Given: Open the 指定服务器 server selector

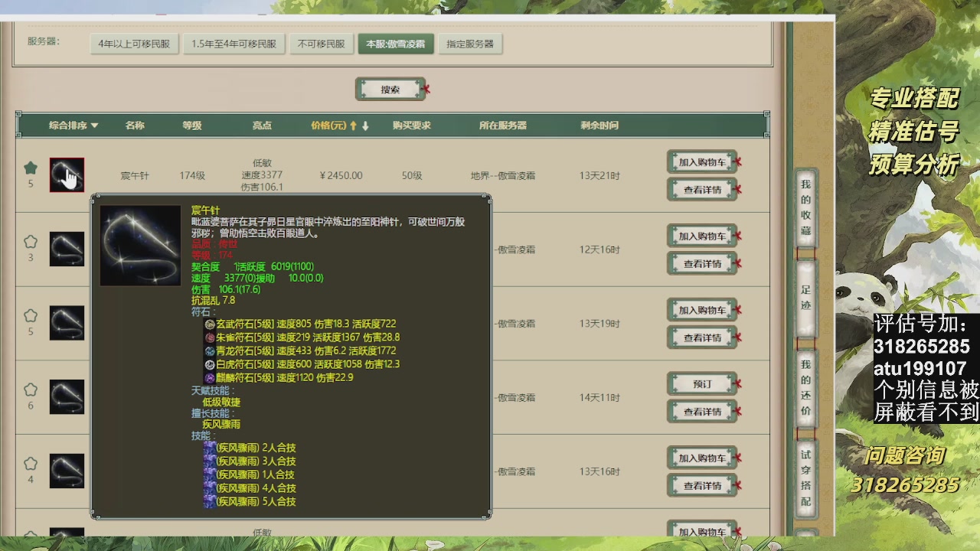Looking at the screenshot, I should [x=470, y=44].
